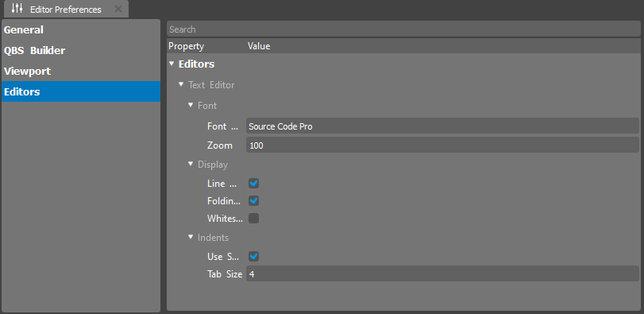The image size is (644, 314).
Task: Click the Value column header
Action: coord(259,46)
